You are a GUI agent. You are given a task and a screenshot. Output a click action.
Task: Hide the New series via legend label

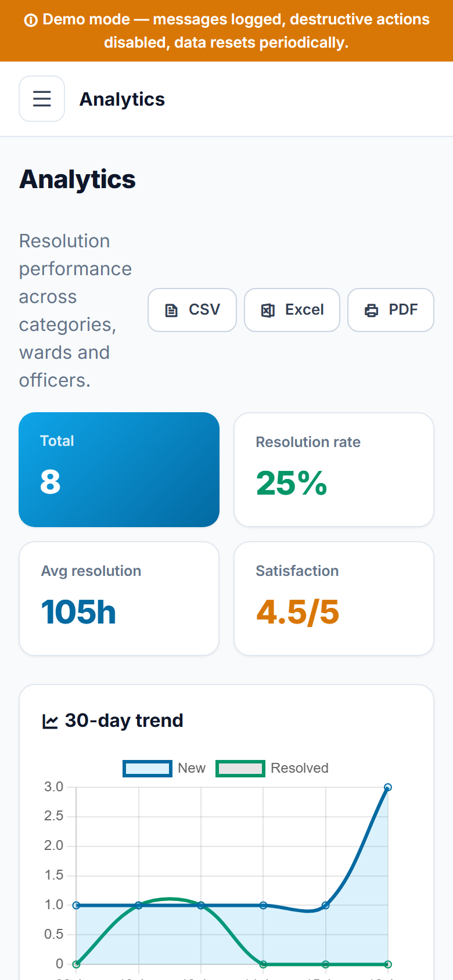click(192, 768)
